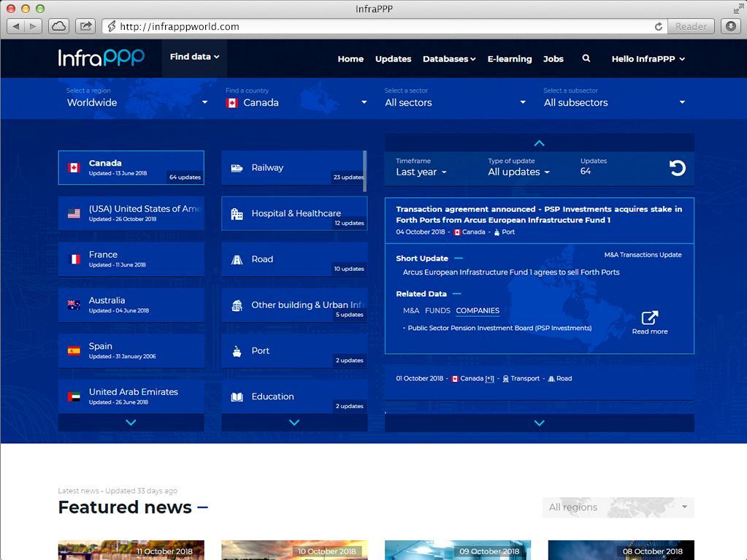This screenshot has height=560, width=747.
Task: Click the Safari downloads icon
Action: tap(730, 26)
